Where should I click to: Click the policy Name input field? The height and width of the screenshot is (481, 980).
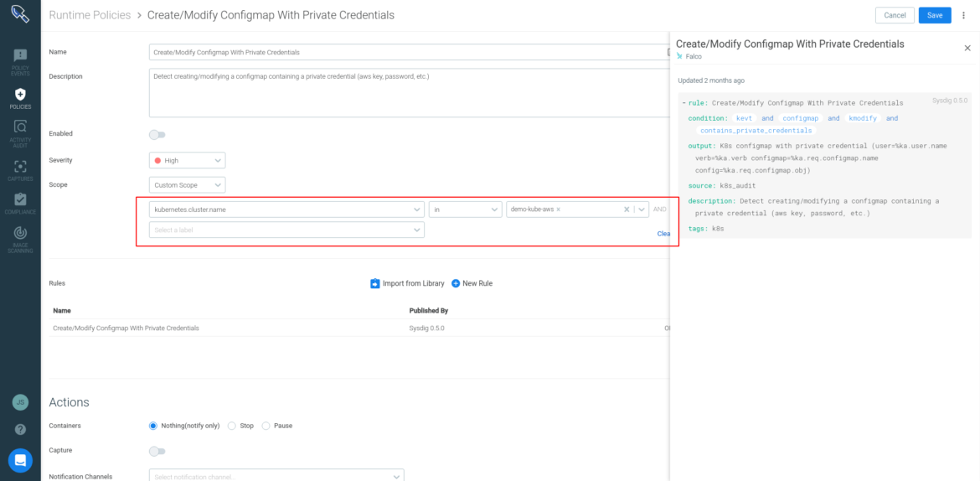tap(410, 52)
